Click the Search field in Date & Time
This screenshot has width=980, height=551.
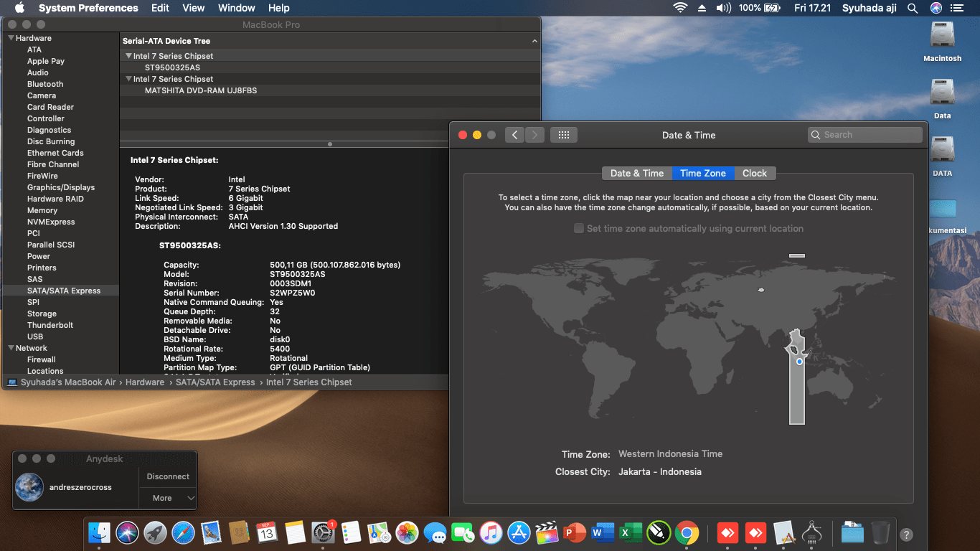click(864, 135)
